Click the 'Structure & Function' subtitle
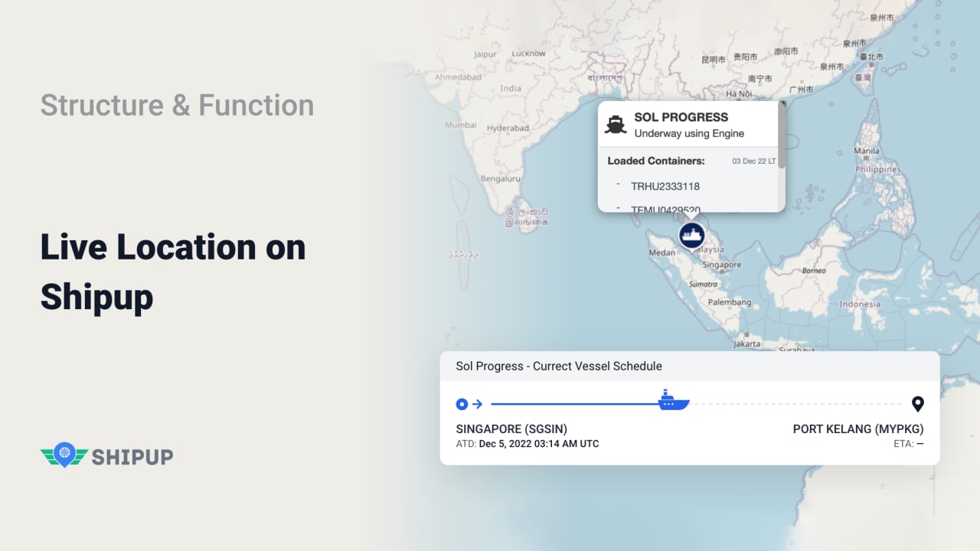The image size is (980, 551). click(177, 105)
